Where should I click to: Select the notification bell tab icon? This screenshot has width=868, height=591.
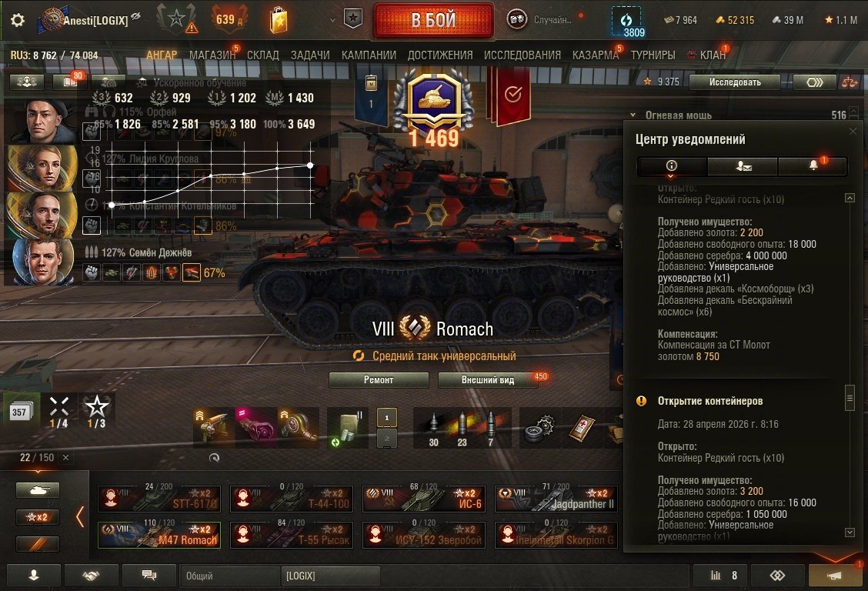[x=813, y=165]
